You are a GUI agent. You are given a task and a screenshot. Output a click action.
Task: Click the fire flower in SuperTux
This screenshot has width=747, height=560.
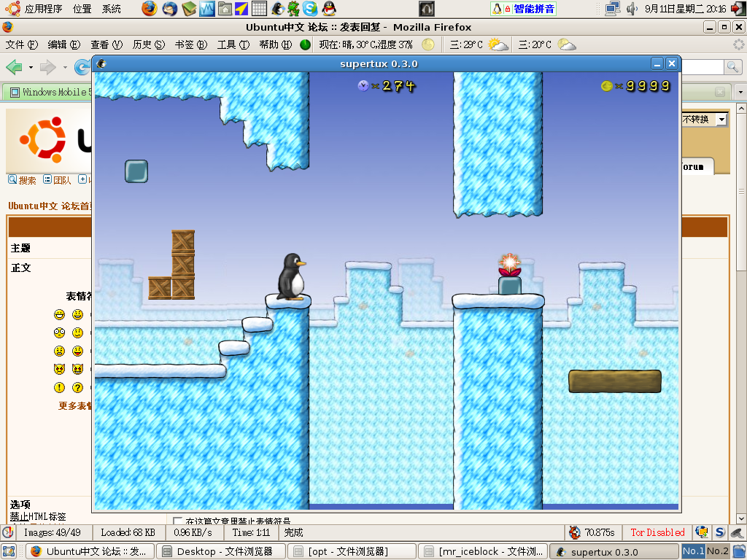tap(509, 265)
